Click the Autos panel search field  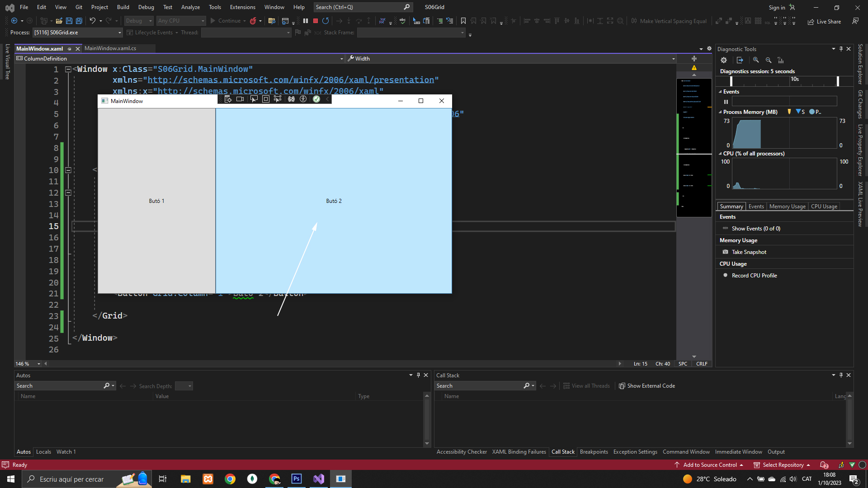[x=59, y=386]
